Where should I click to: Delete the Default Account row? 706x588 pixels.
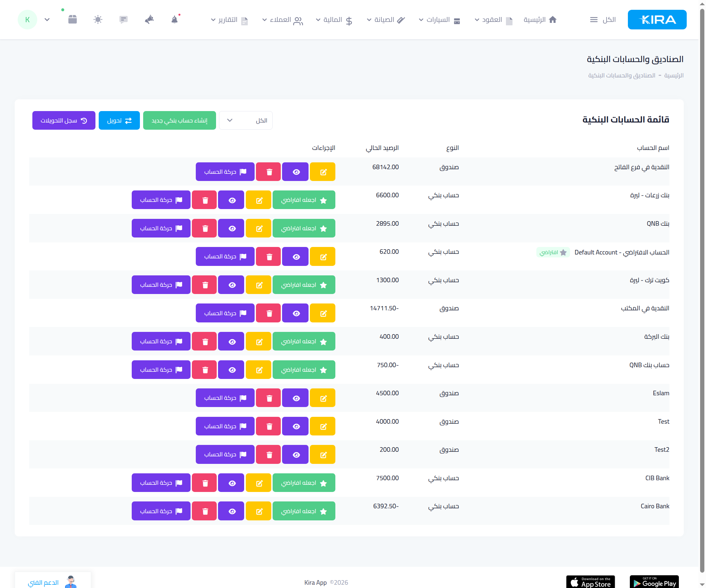point(268,256)
